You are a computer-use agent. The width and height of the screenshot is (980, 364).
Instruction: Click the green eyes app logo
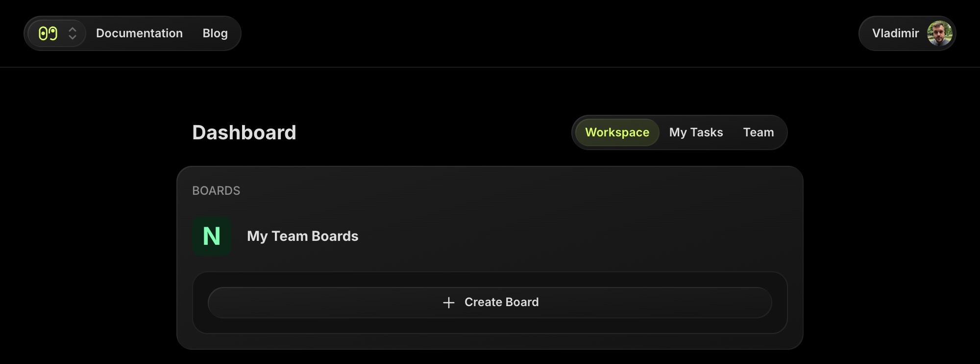pos(48,33)
